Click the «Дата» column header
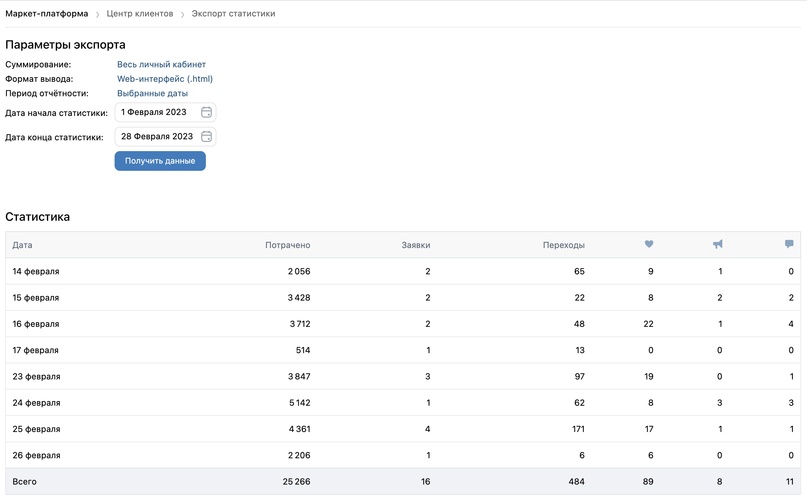 tap(22, 245)
